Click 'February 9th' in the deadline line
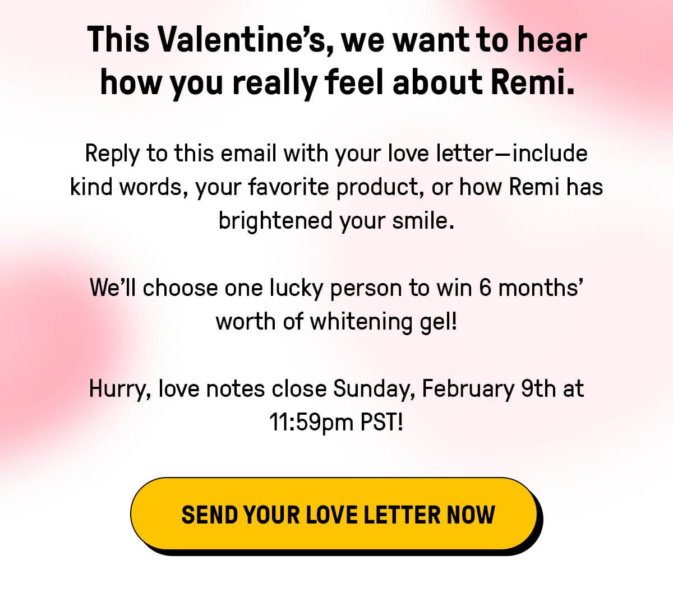 point(488,389)
